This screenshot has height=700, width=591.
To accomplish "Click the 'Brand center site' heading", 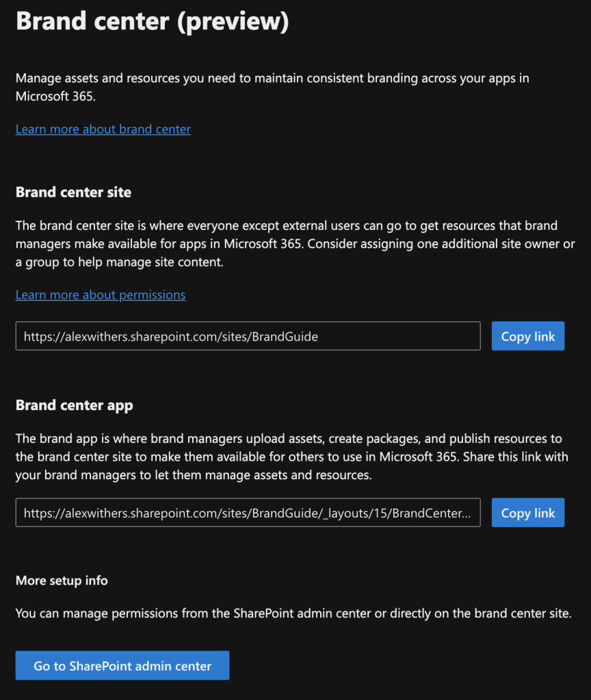I will pyautogui.click(x=73, y=192).
